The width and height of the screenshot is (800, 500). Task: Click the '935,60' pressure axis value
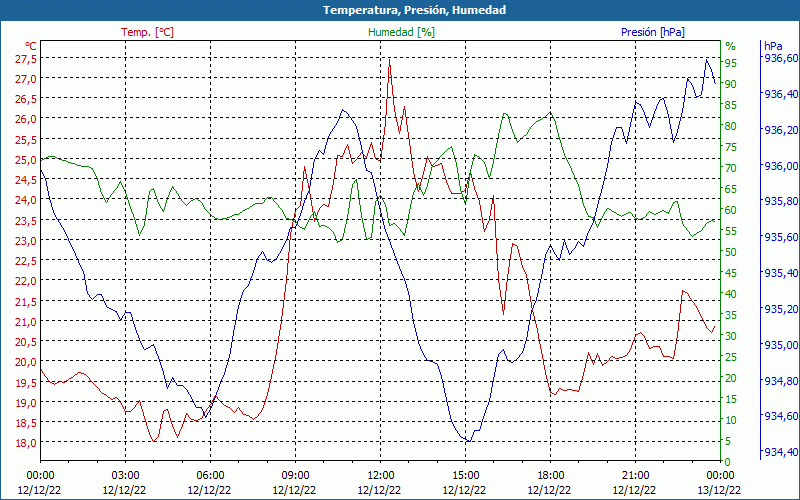pos(780,237)
